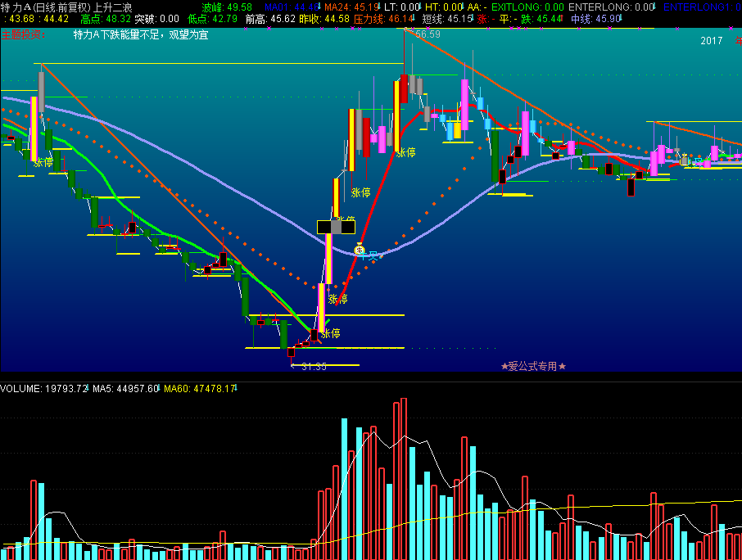Click the red 主题投资 label
This screenshot has height=560, width=742.
(23, 34)
